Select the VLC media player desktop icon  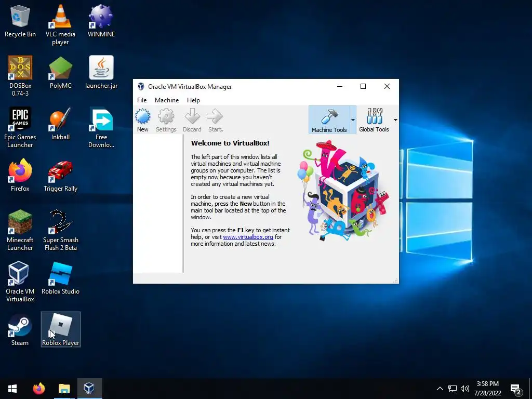coord(60,25)
